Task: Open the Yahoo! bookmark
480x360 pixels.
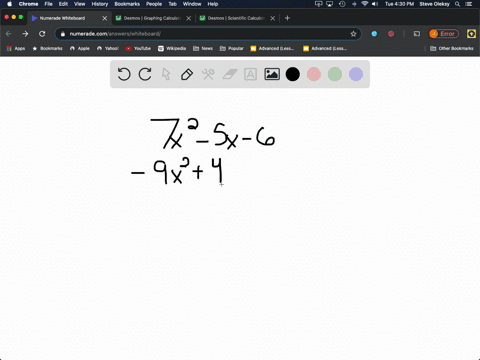Action: [x=108, y=48]
